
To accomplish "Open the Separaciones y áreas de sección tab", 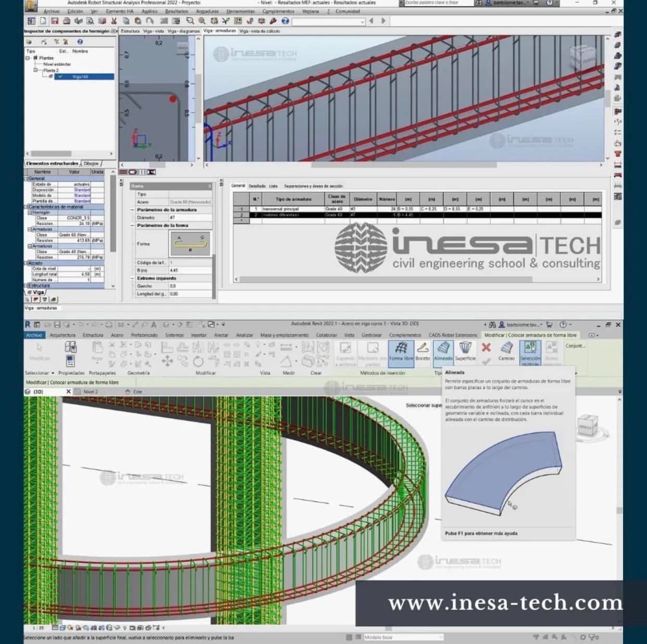I will tap(313, 186).
